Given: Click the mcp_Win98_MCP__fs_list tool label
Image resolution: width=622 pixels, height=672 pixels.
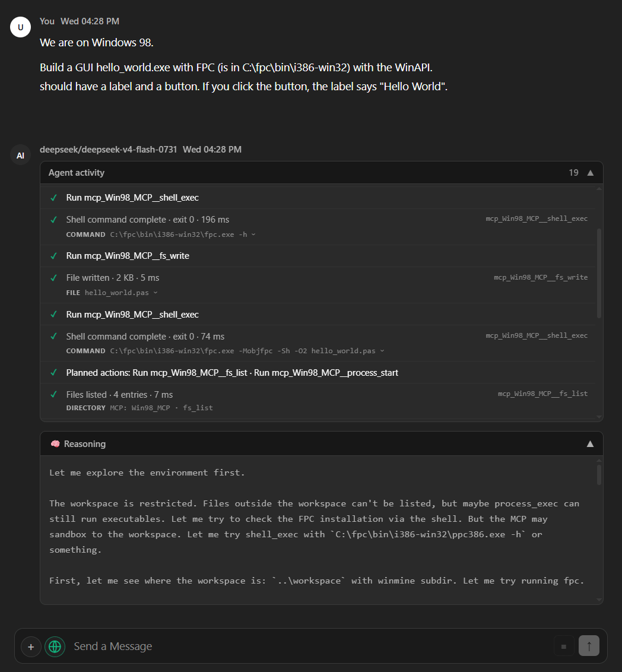Looking at the screenshot, I should pyautogui.click(x=542, y=394).
